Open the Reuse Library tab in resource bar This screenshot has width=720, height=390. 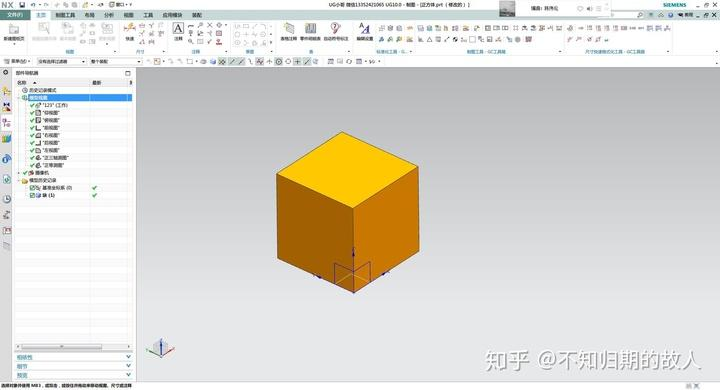click(6, 139)
